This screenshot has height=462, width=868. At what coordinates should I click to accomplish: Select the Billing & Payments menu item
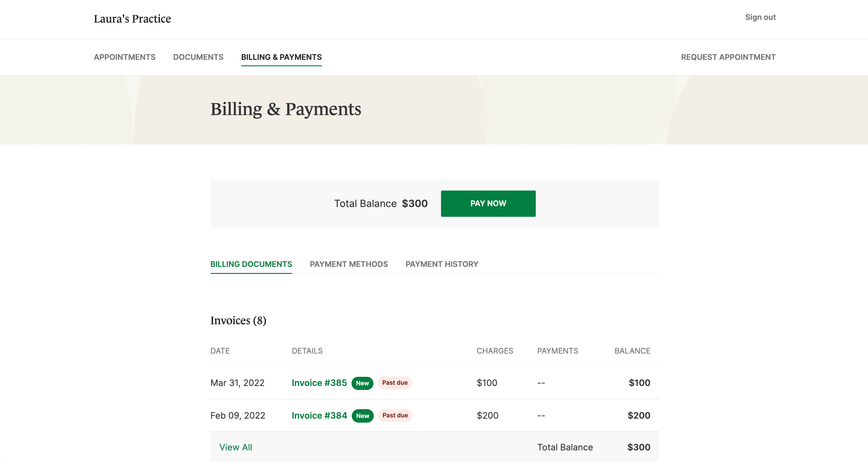(281, 57)
